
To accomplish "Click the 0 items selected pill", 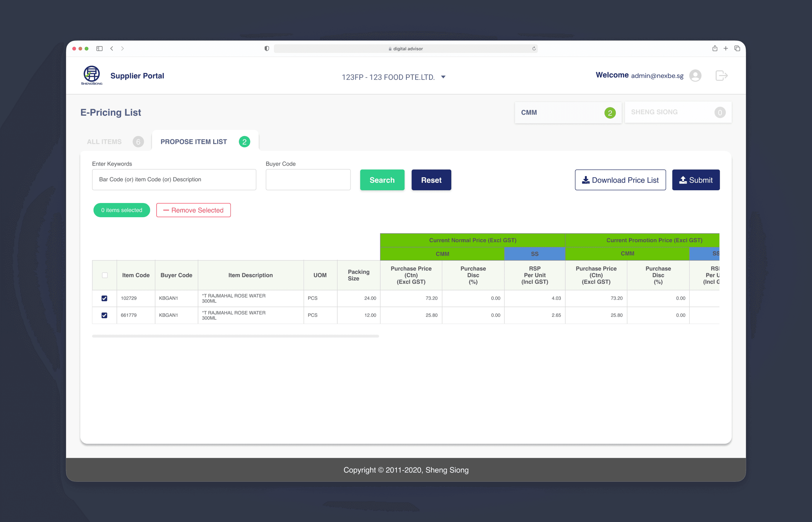I will [x=122, y=210].
